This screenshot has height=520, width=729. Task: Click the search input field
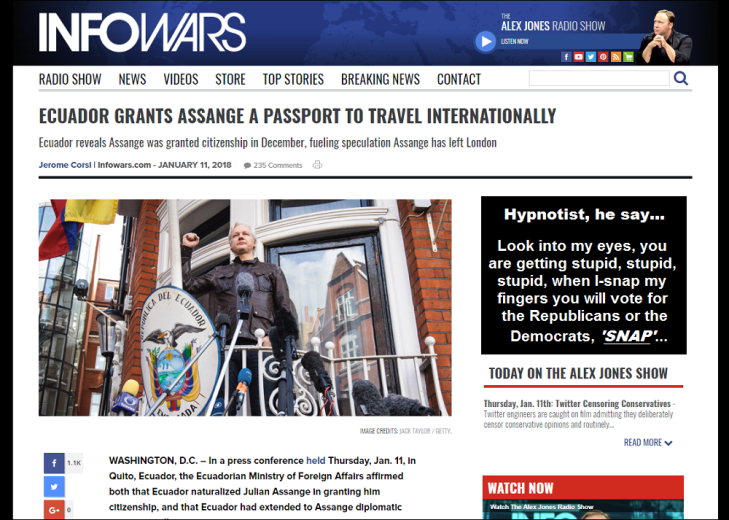[599, 78]
